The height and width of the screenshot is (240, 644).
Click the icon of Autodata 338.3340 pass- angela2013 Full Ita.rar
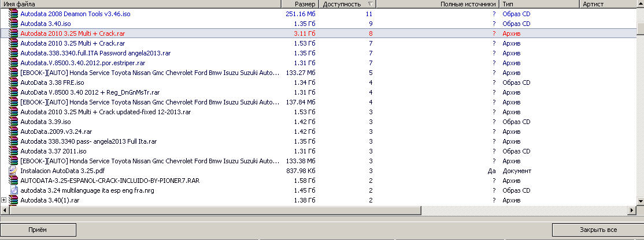(13, 142)
